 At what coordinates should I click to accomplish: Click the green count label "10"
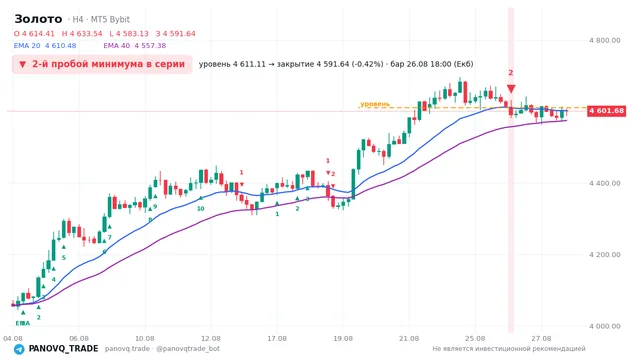coord(200,209)
